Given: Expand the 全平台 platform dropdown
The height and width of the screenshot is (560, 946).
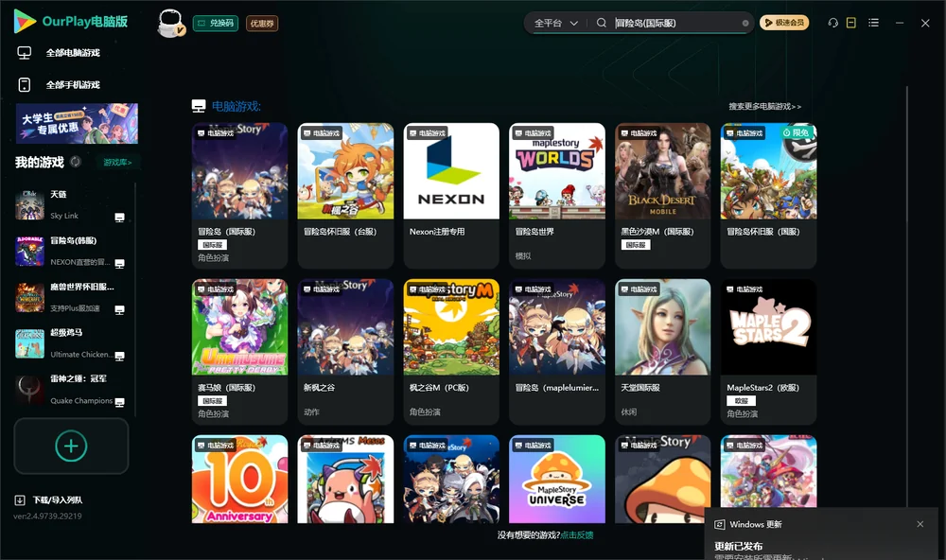Looking at the screenshot, I should click(x=555, y=23).
